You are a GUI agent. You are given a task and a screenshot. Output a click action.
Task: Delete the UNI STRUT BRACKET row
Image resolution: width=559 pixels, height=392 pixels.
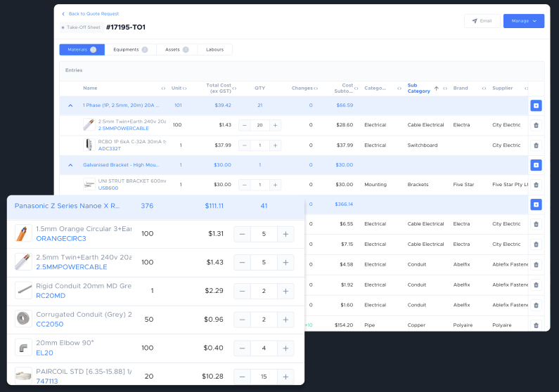point(536,185)
